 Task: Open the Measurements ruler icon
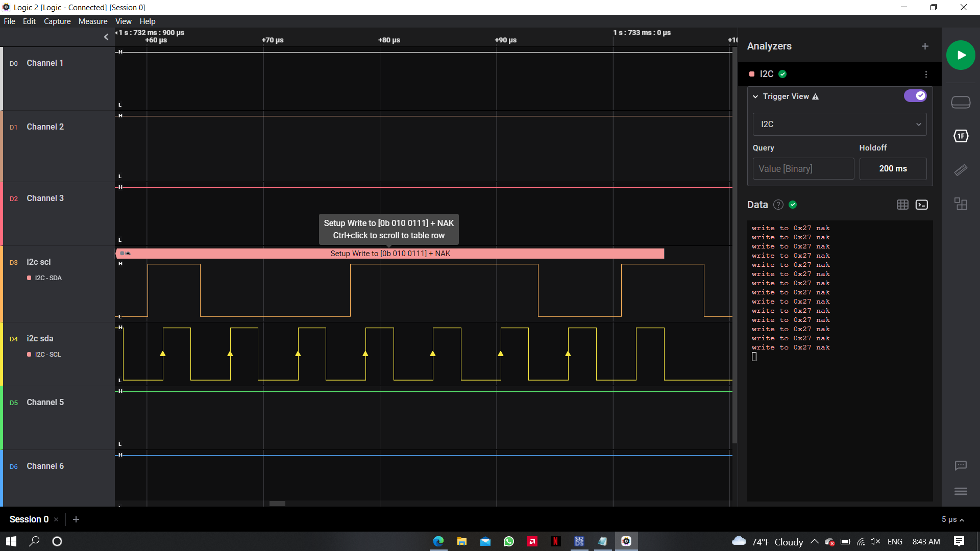(x=960, y=170)
